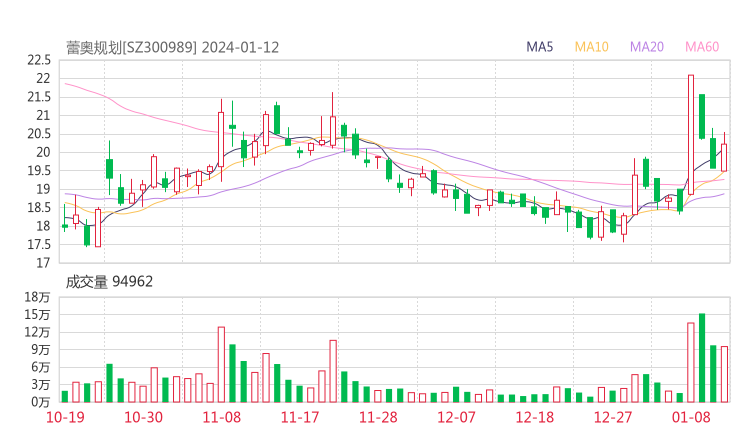Select the red volume bar at 11-08
Screen dimensions: 740x440
[x=221, y=364]
